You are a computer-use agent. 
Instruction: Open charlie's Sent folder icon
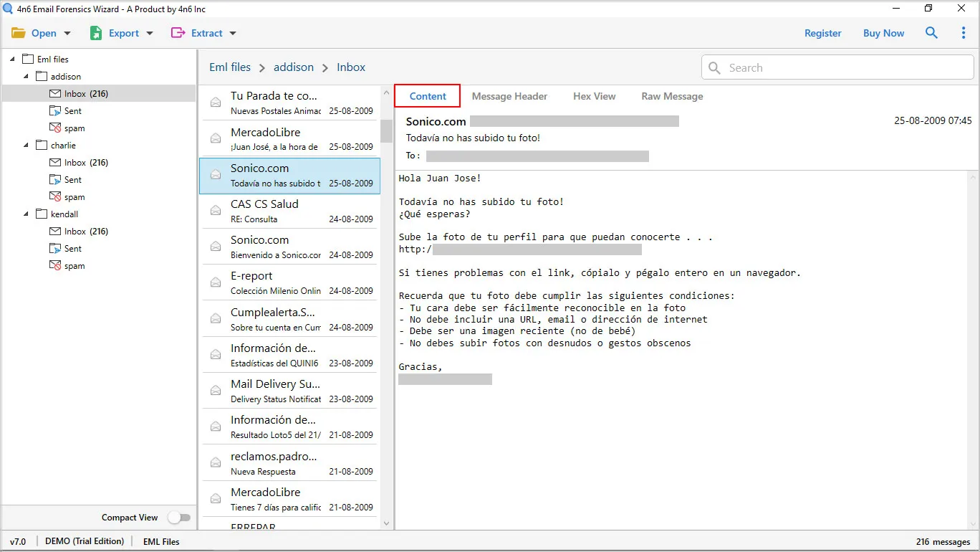55,180
